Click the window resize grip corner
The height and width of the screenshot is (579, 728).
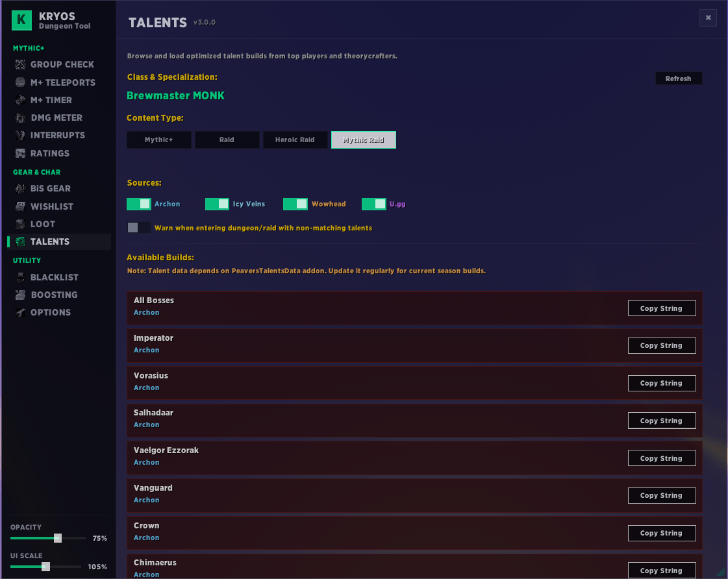[721, 573]
